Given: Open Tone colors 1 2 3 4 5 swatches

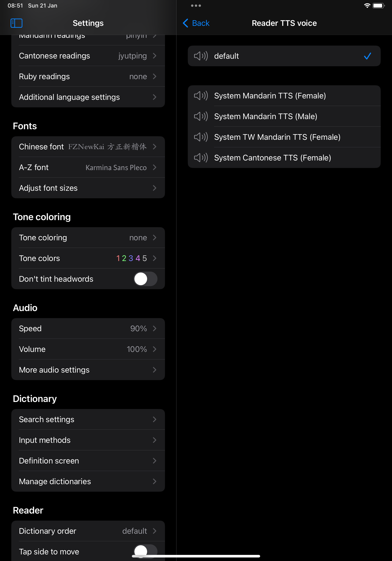Looking at the screenshot, I should (x=88, y=258).
